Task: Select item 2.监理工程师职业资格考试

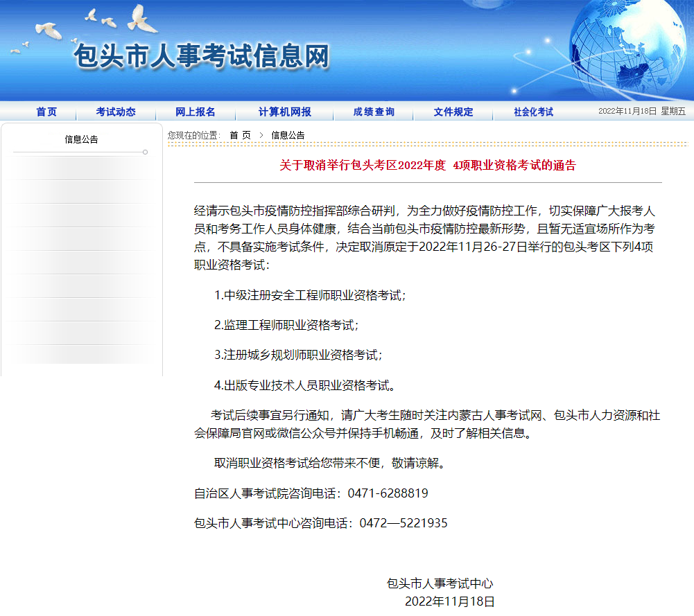Action: pyautogui.click(x=286, y=325)
